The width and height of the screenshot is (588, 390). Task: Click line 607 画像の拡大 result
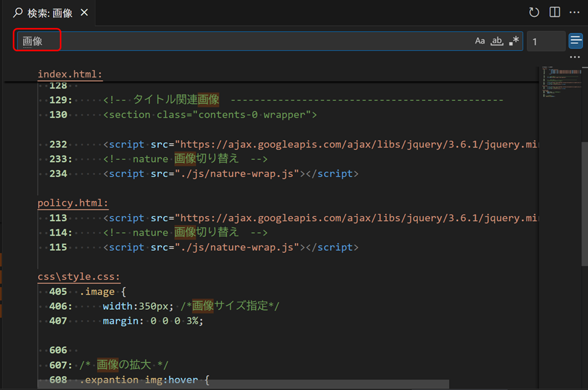coord(124,365)
